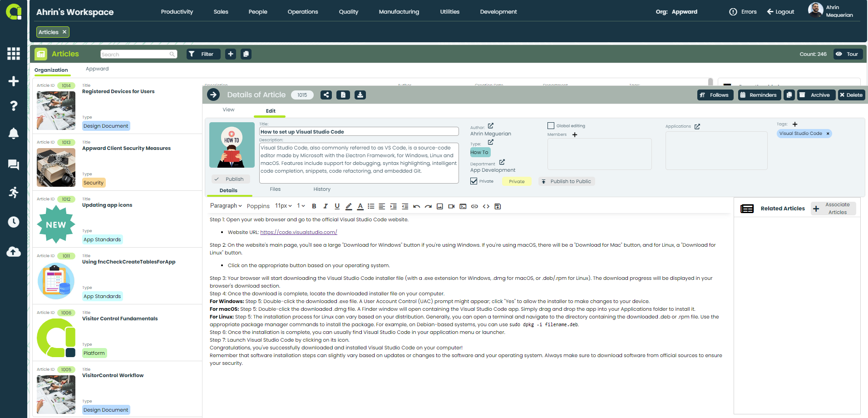Click the add tag plus icon
Screen dimensions: 868x418
[795, 124]
